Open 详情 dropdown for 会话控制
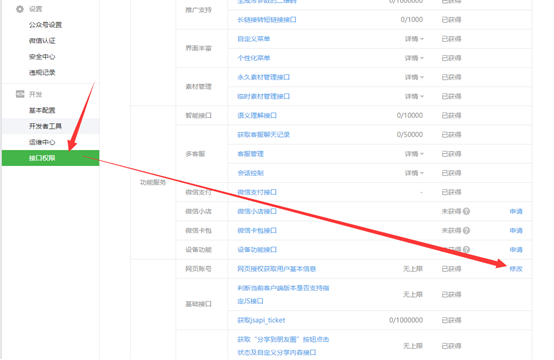Viewport: 554px width, 360px height. click(414, 173)
